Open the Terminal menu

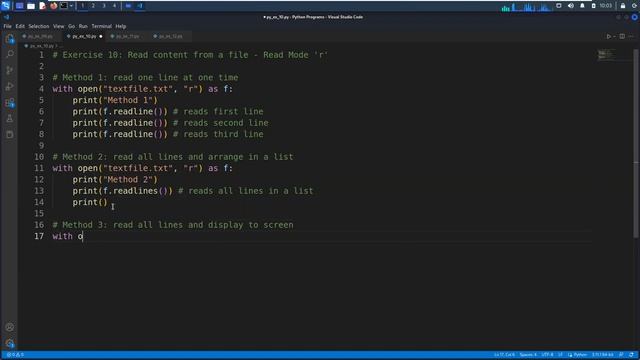click(x=102, y=26)
